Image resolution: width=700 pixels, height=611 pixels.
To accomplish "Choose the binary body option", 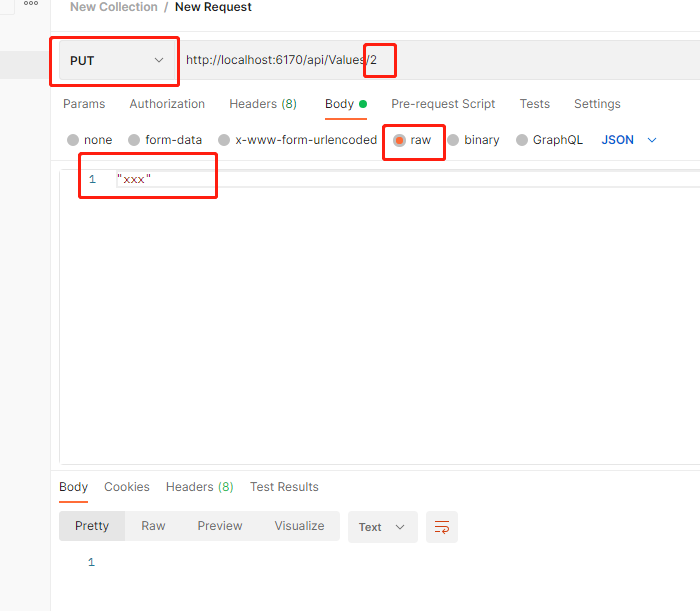I will (x=473, y=140).
